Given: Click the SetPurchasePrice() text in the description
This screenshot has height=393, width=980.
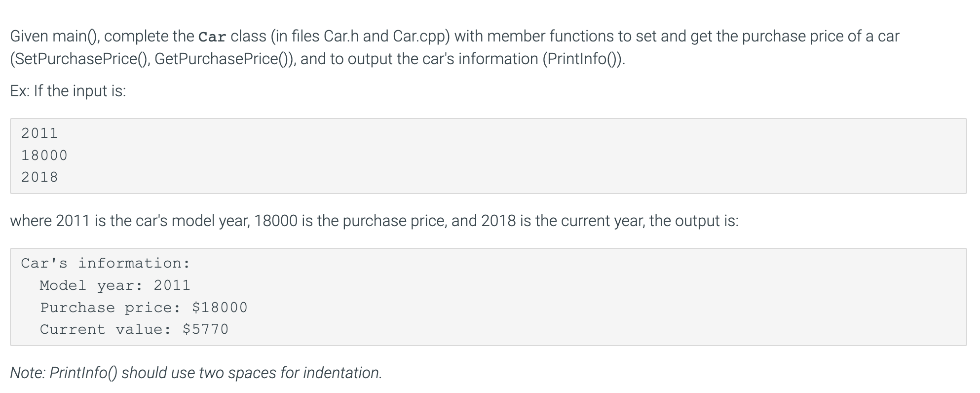Looking at the screenshot, I should tap(80, 59).
